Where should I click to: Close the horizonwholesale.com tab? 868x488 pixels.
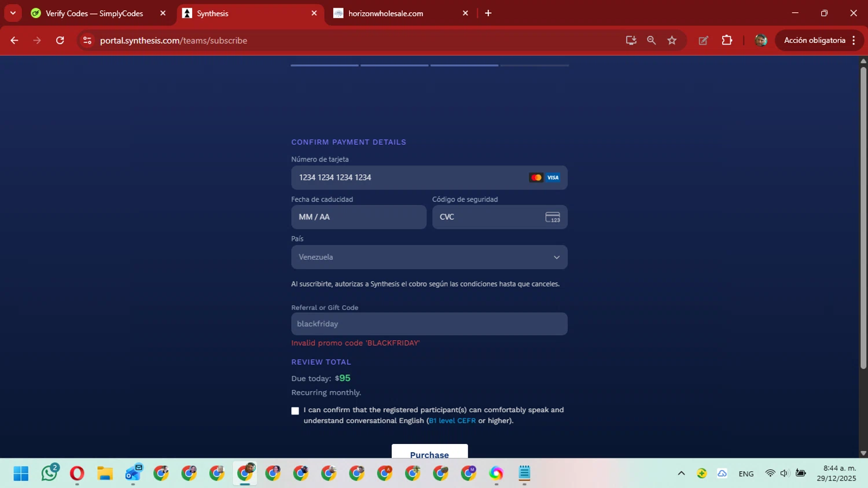(x=465, y=13)
